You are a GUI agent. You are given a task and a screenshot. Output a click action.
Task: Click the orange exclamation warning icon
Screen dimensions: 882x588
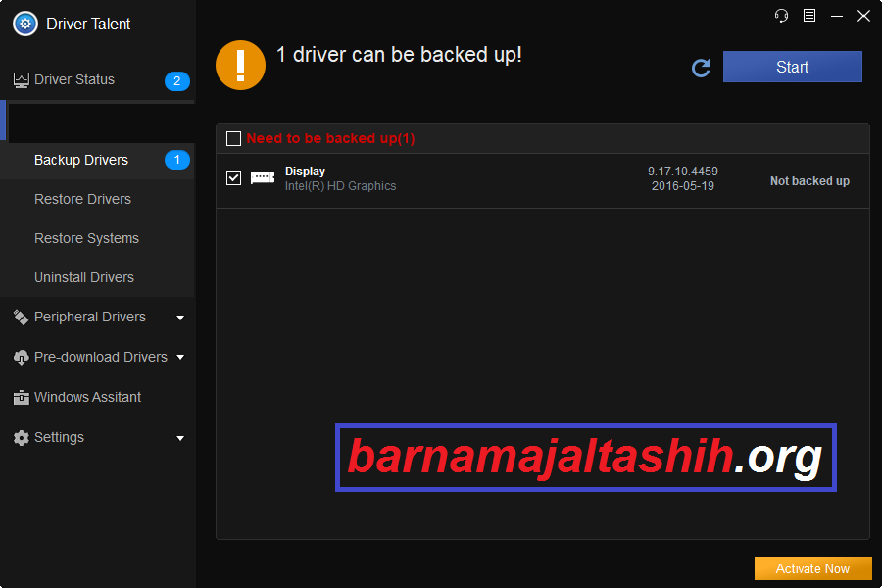pos(240,65)
